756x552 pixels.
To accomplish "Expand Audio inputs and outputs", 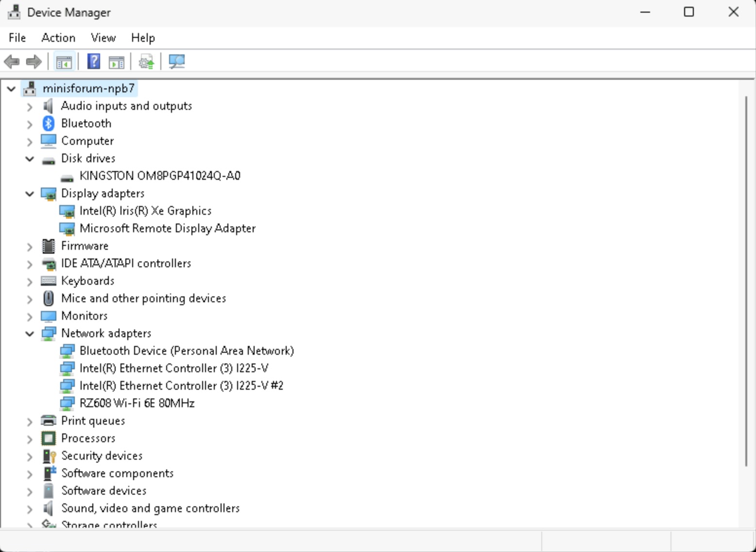I will pos(30,106).
